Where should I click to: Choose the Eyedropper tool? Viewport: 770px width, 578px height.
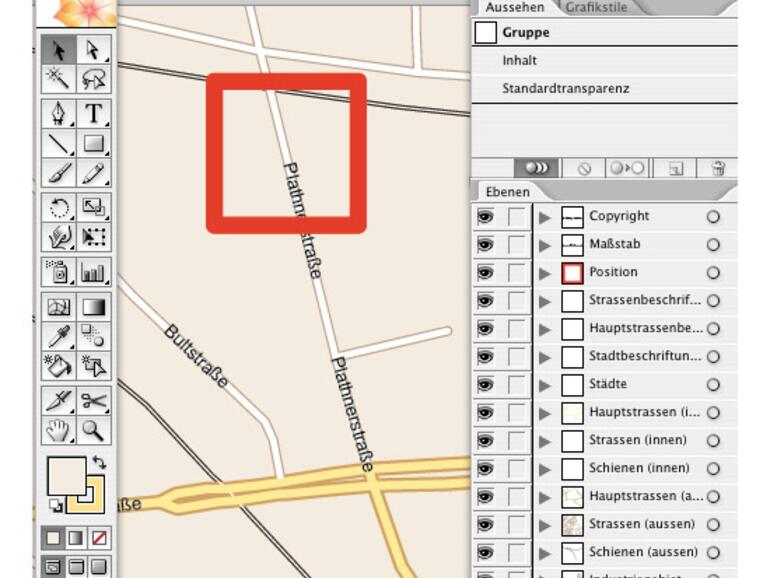[59, 336]
